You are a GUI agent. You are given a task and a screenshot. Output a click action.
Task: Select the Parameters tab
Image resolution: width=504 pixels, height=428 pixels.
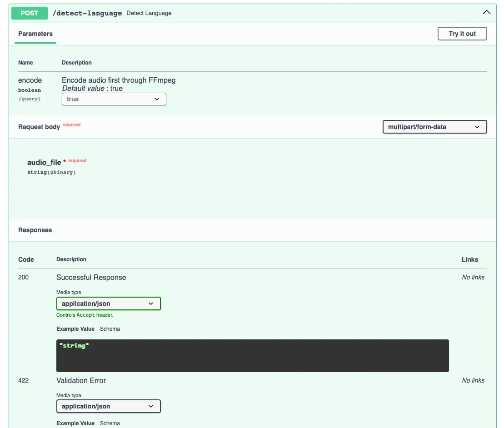coord(35,34)
